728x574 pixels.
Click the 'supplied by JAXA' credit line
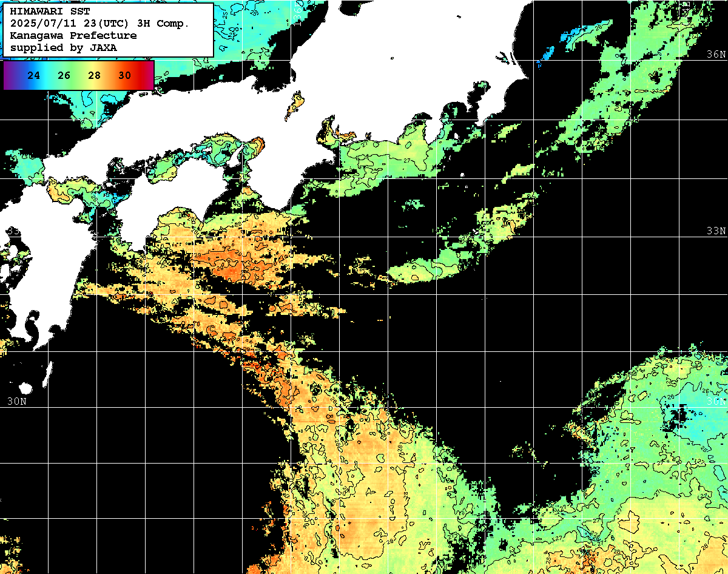(x=64, y=47)
